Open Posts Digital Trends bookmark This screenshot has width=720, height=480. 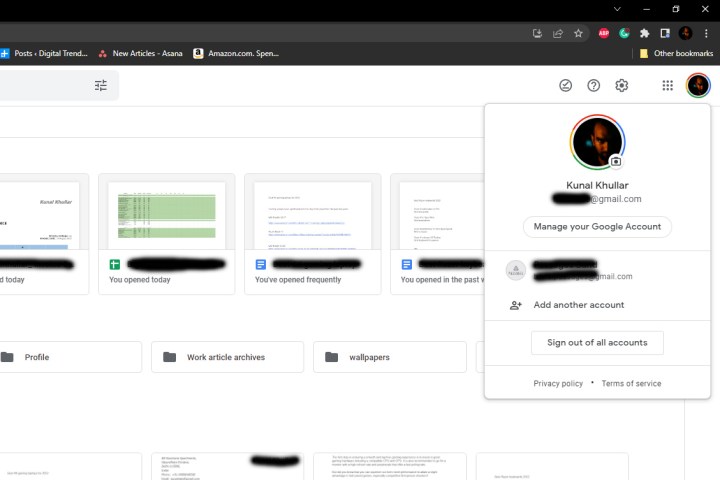click(x=44, y=53)
